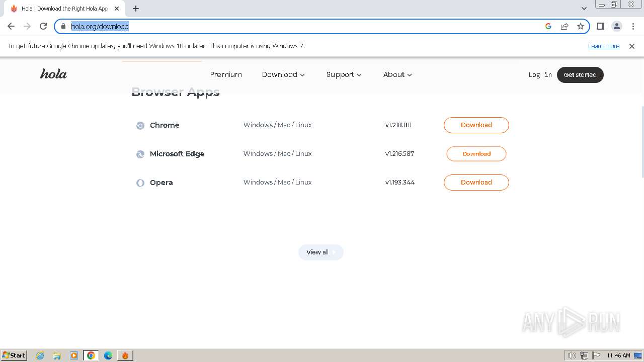The image size is (644, 362).
Task: Expand the Support dropdown menu
Action: pos(344,74)
